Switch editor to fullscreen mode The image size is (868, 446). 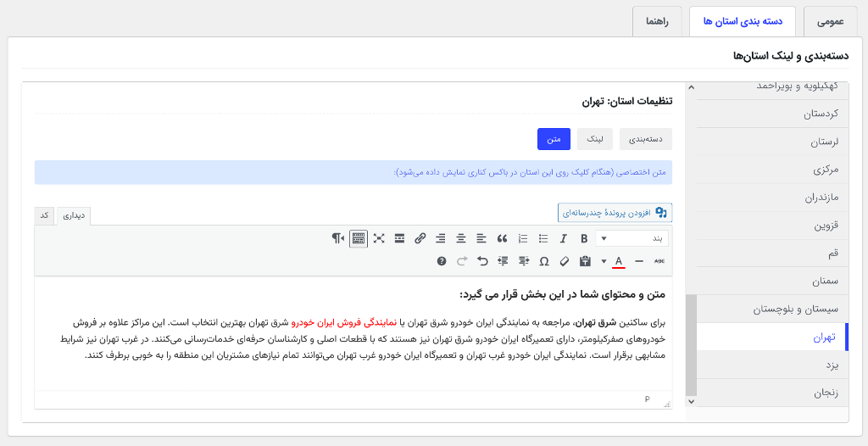(x=379, y=239)
